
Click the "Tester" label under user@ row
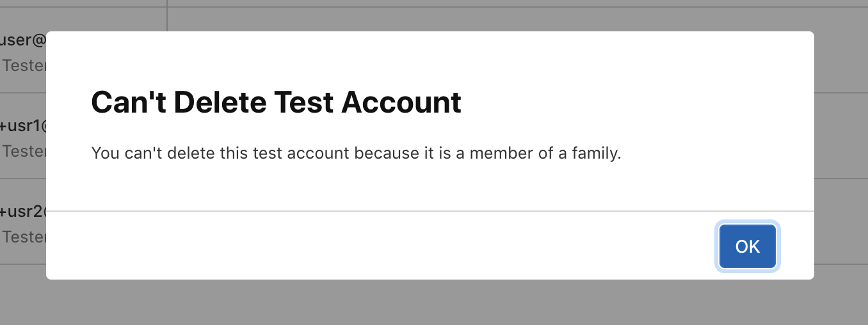23,65
